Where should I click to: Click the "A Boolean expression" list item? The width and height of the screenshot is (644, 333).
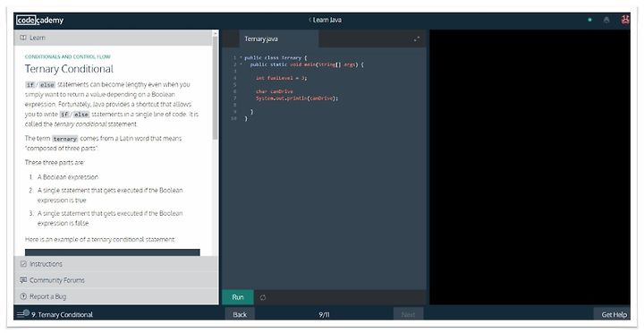[x=68, y=177]
